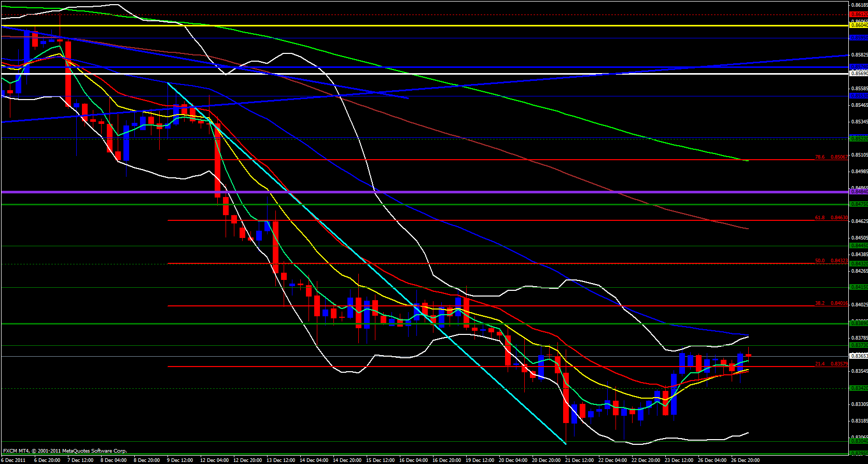Select the cyan descending trendline
868x464 pixels.
tap(366, 263)
